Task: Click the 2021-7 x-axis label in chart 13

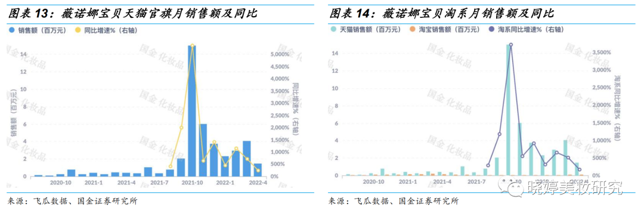Action: click(x=159, y=182)
